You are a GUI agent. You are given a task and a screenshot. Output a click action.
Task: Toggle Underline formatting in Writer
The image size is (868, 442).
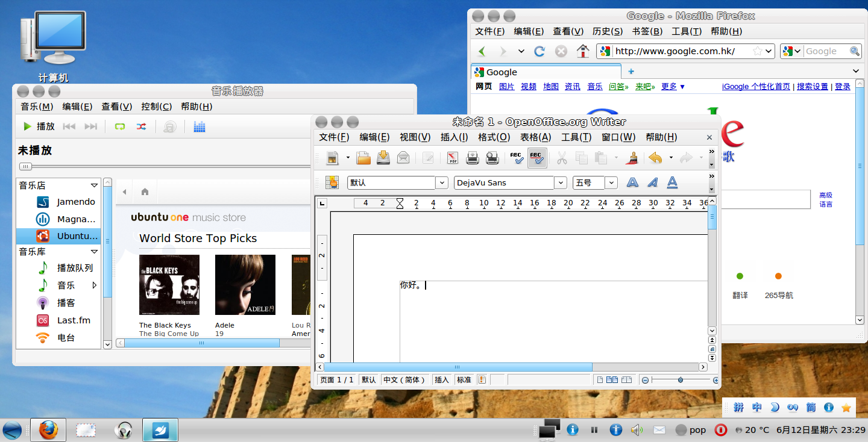click(x=672, y=182)
